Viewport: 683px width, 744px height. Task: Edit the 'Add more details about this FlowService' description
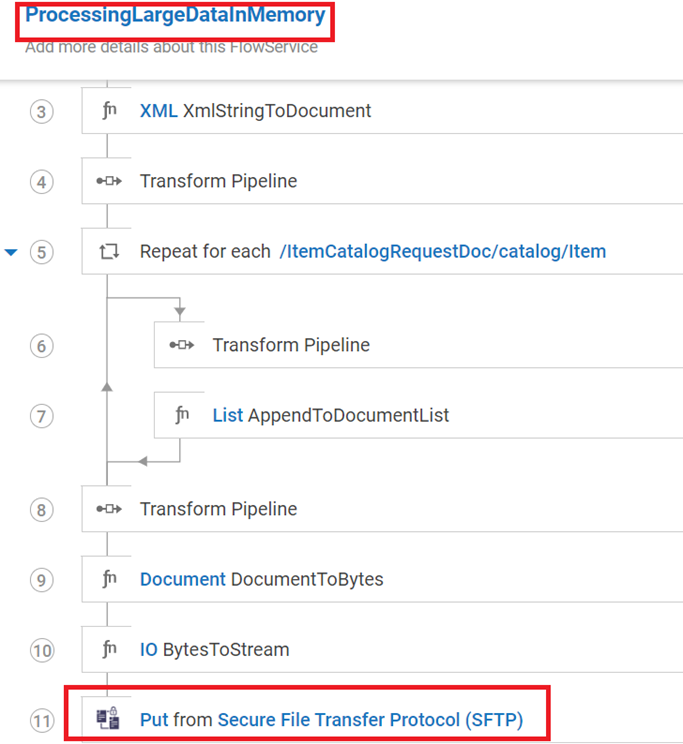tap(171, 47)
